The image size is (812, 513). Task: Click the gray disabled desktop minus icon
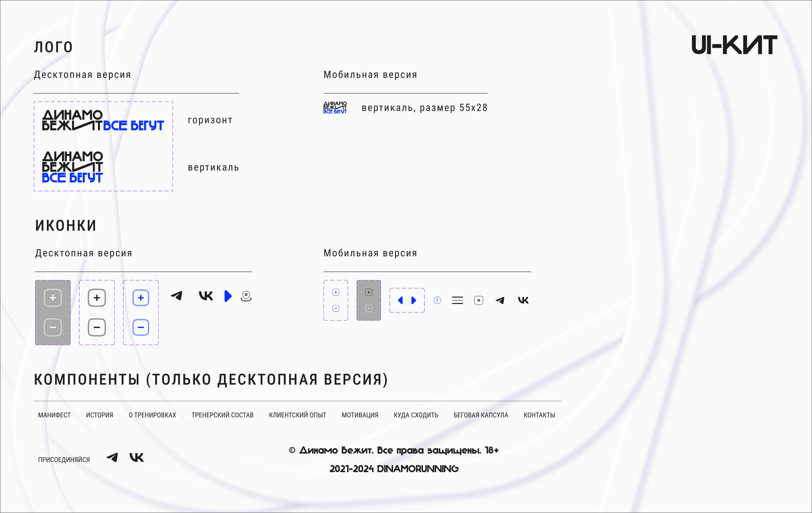[x=53, y=327]
